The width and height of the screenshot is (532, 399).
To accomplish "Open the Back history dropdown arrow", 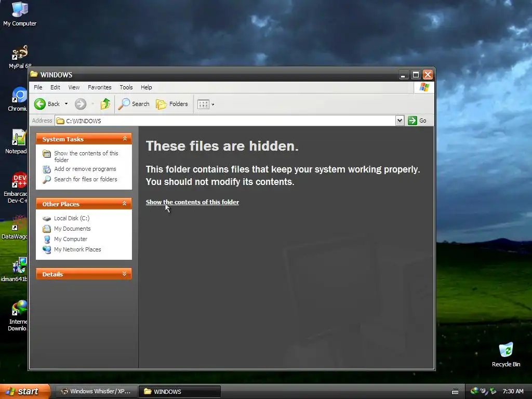I will 66,104.
